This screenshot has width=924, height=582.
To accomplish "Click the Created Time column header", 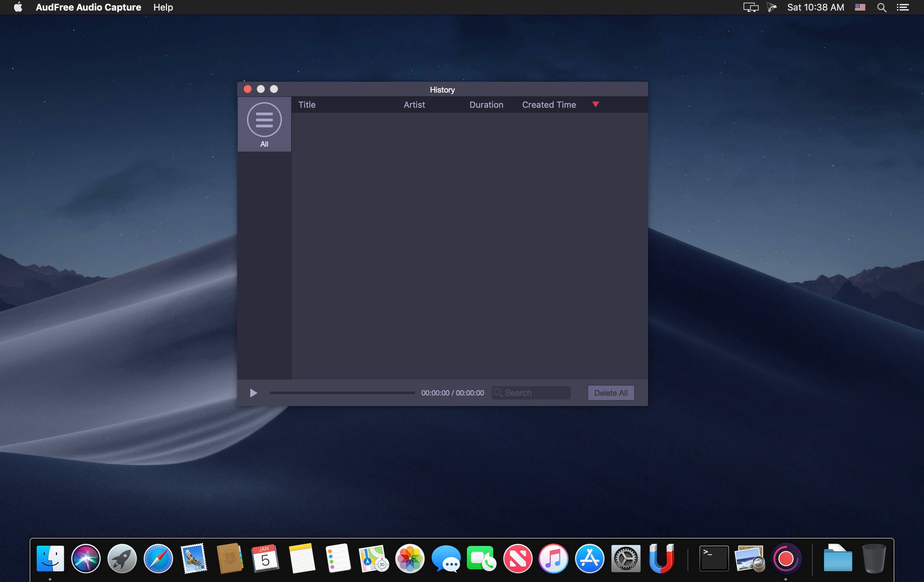I will pyautogui.click(x=549, y=105).
